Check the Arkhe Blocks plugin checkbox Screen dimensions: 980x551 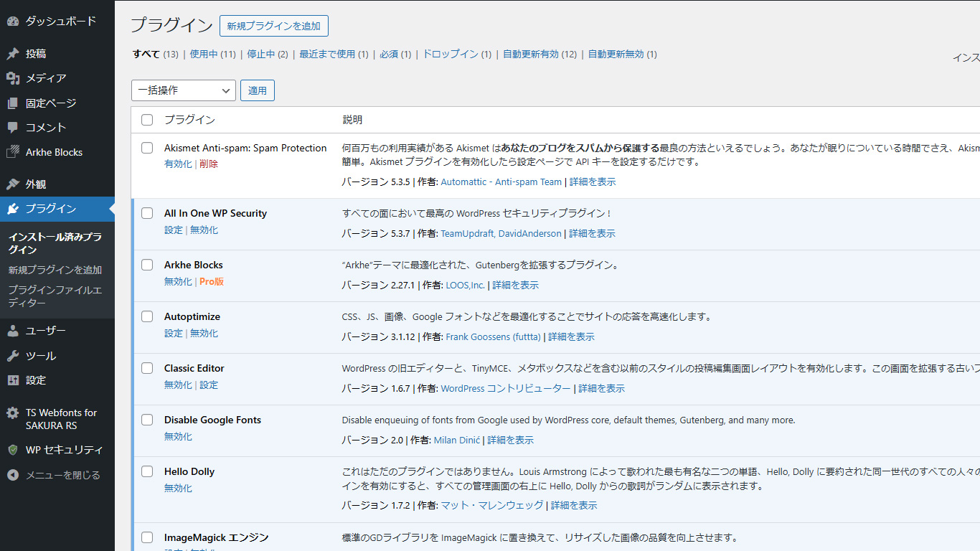point(147,265)
